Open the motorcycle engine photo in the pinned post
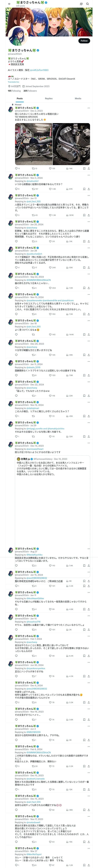The image size is (98, 868). click(x=71, y=144)
